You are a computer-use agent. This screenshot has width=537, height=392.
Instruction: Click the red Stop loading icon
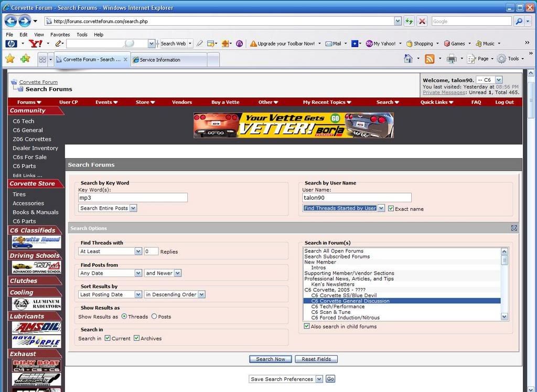422,21
